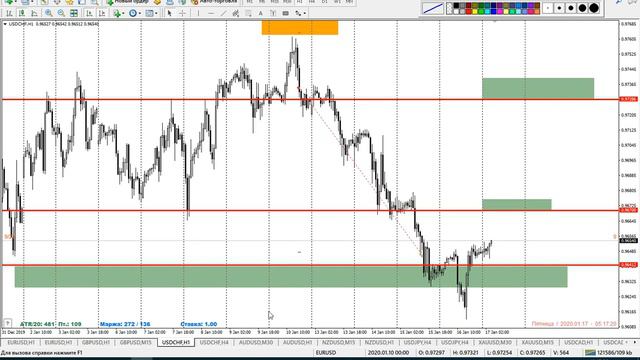640x360 pixels.
Task: Click the EURUSD symbol in status bar
Action: click(x=326, y=353)
